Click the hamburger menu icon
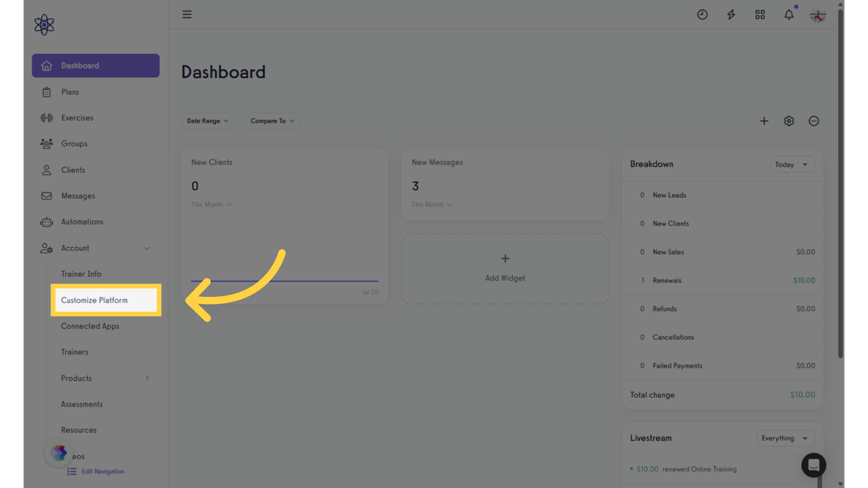The width and height of the screenshot is (868, 488). [x=187, y=14]
